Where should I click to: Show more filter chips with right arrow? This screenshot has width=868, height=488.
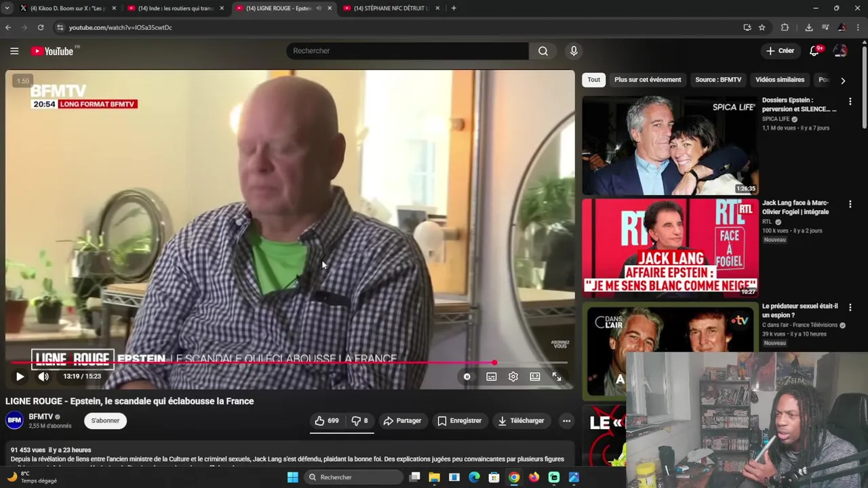click(x=843, y=80)
